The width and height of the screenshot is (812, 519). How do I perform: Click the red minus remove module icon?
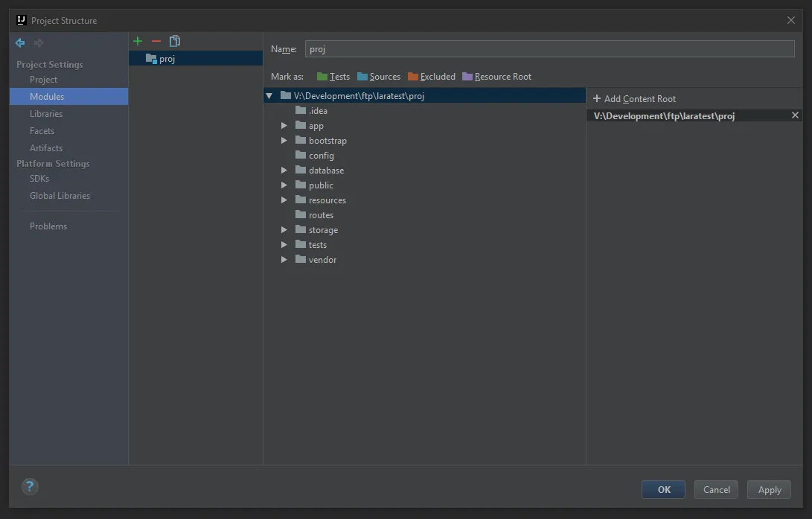[x=156, y=41]
